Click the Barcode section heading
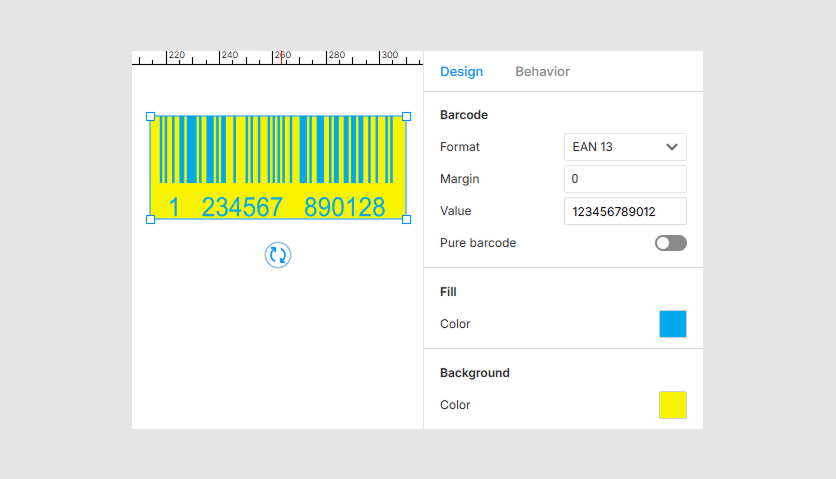836x479 pixels. (464, 115)
